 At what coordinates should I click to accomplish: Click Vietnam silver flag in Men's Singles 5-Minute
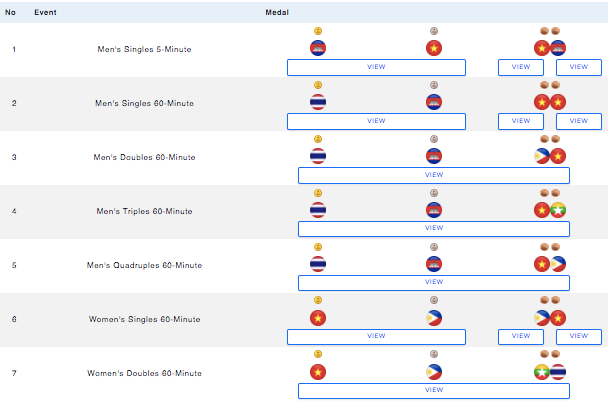click(434, 48)
